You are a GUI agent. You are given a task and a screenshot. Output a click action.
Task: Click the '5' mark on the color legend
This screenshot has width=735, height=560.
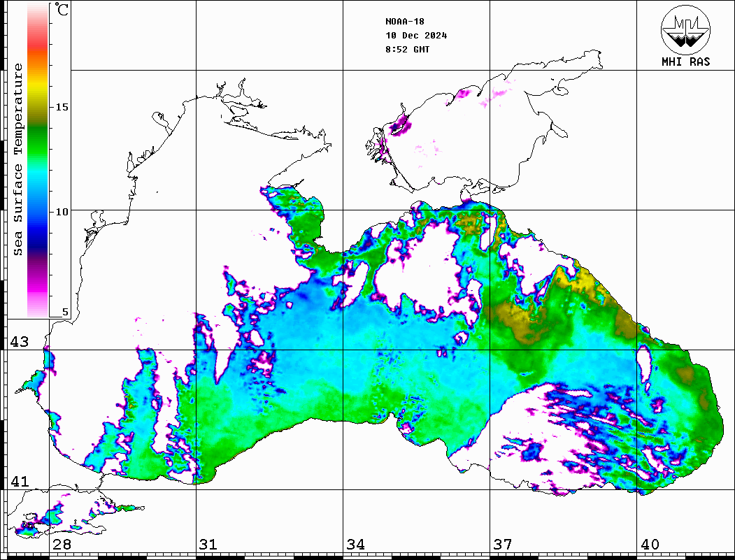tap(65, 313)
